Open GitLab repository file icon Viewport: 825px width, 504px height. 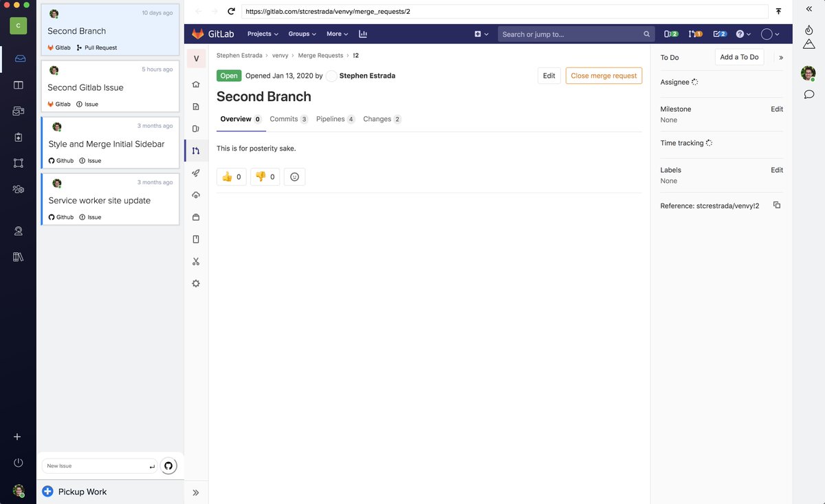[196, 107]
